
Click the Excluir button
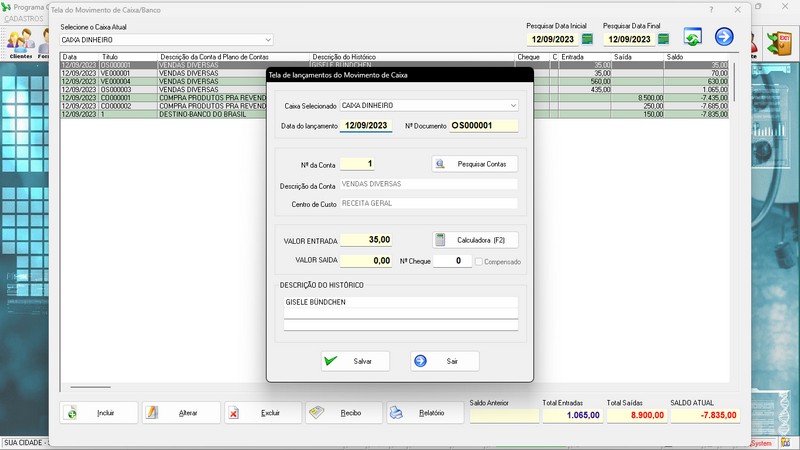(263, 413)
